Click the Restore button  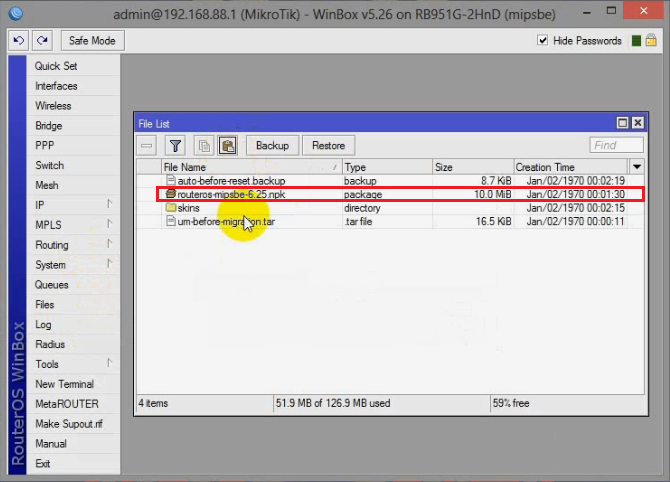tap(328, 146)
